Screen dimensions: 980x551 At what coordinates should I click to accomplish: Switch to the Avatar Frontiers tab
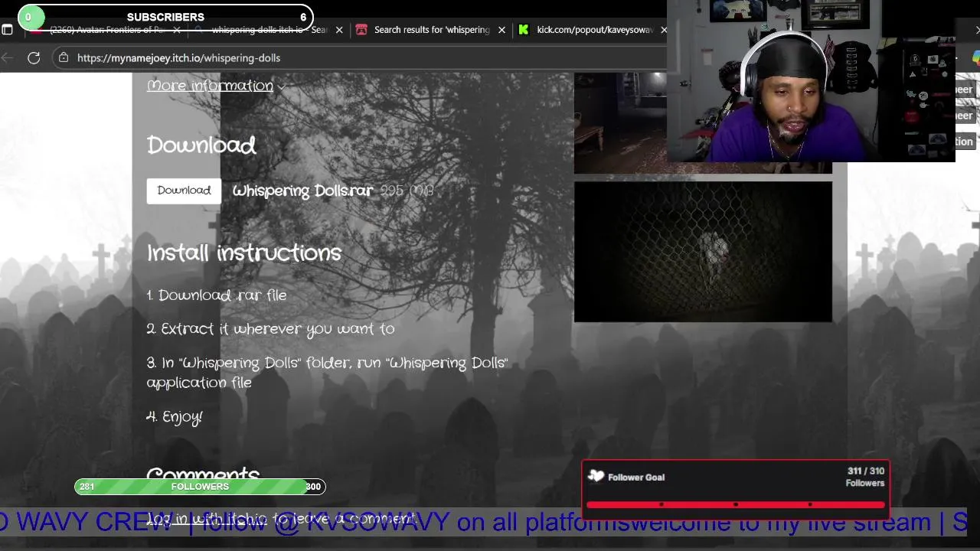[x=107, y=30]
